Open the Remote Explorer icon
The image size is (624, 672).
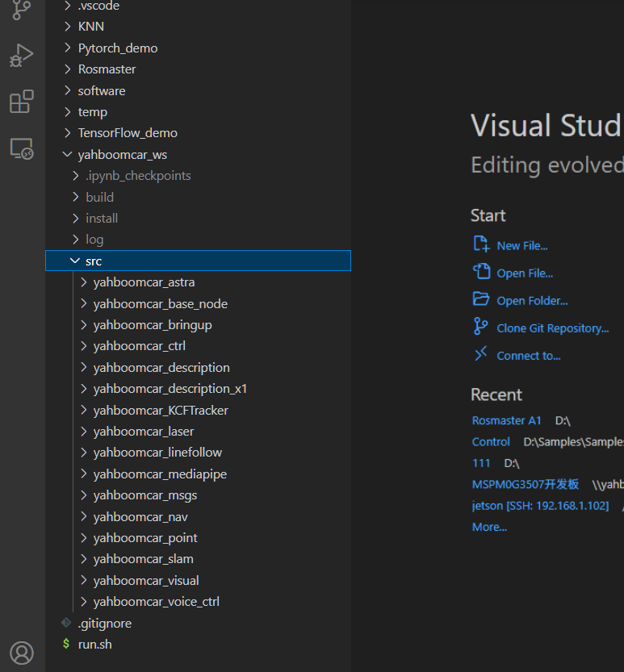(22, 148)
